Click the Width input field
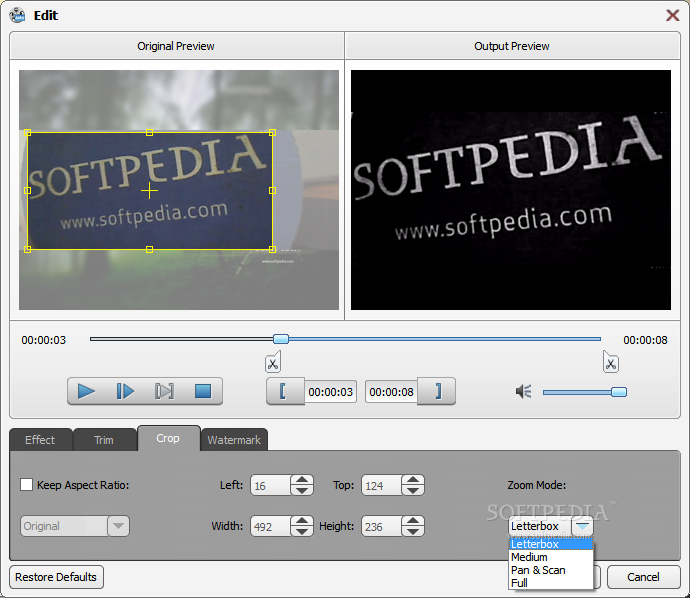The height and width of the screenshot is (598, 690). (271, 526)
